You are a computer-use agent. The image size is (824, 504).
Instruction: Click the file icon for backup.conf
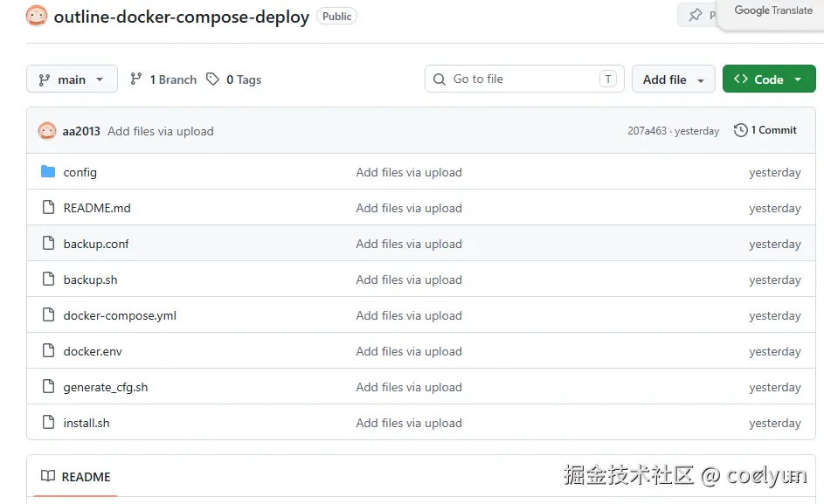pyautogui.click(x=48, y=243)
